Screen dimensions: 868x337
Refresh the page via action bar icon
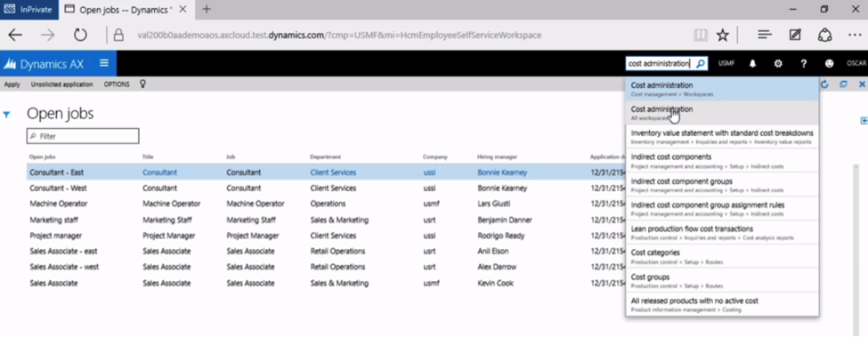click(824, 84)
